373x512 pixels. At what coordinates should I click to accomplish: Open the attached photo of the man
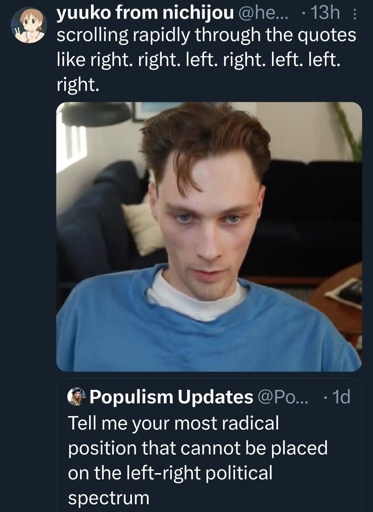(x=209, y=237)
